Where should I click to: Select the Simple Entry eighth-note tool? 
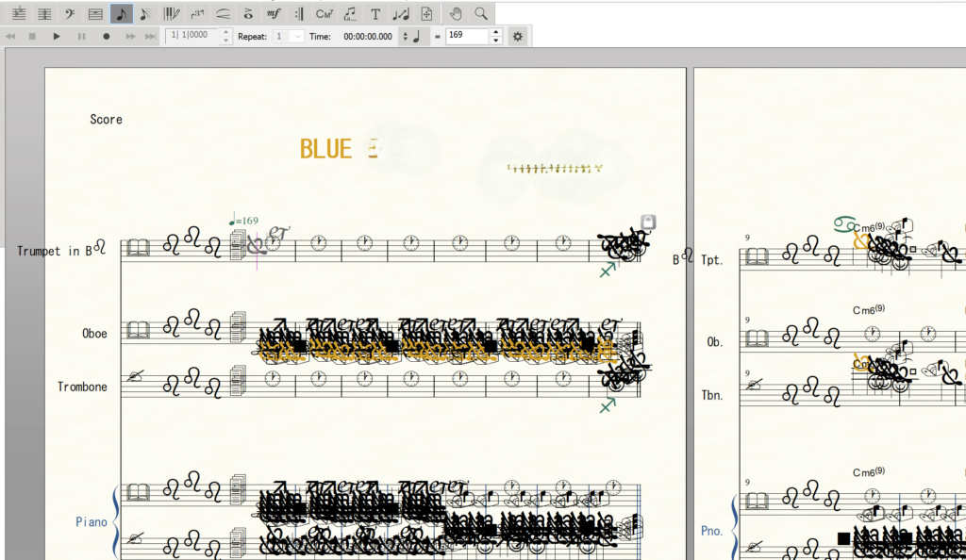coord(122,13)
